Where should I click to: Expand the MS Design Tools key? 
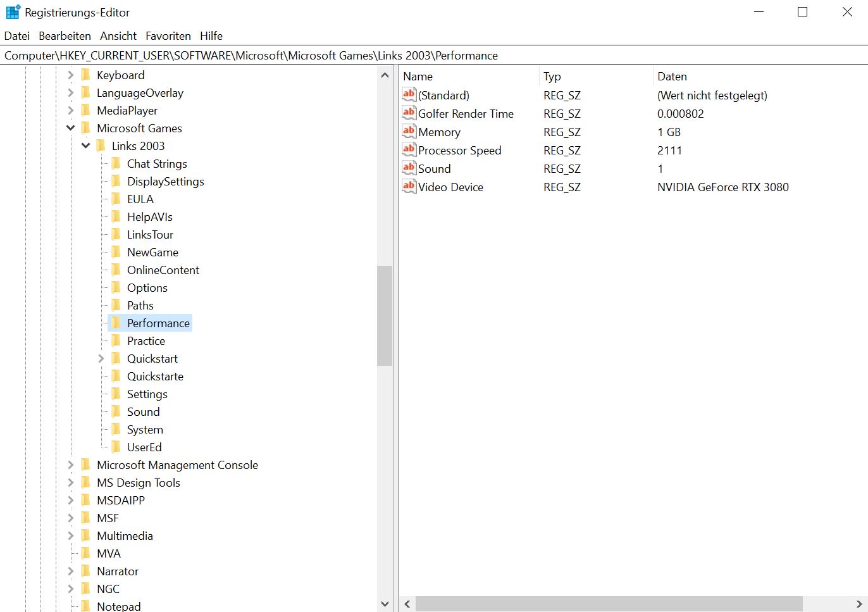[x=70, y=482]
